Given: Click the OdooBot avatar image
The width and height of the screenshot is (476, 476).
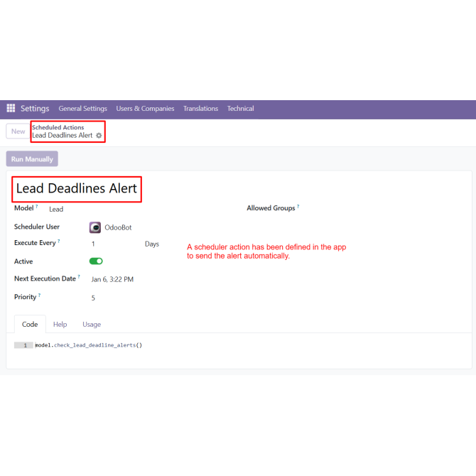Looking at the screenshot, I should [95, 227].
